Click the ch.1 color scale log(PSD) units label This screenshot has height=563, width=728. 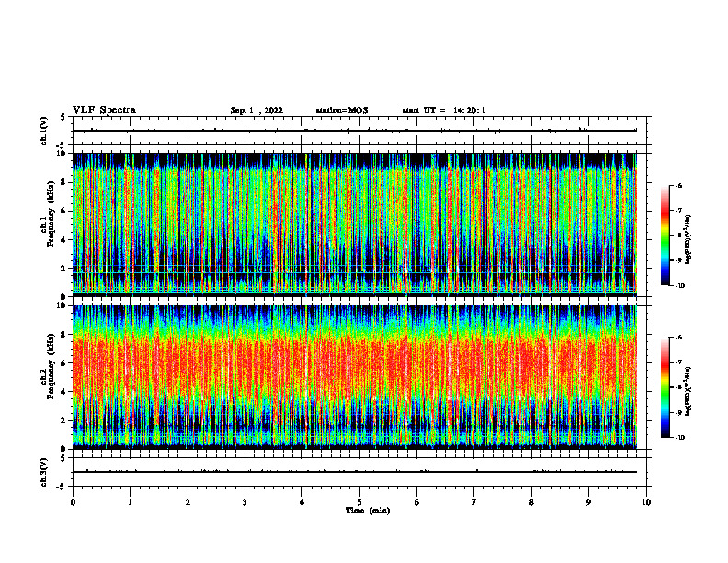pos(688,239)
